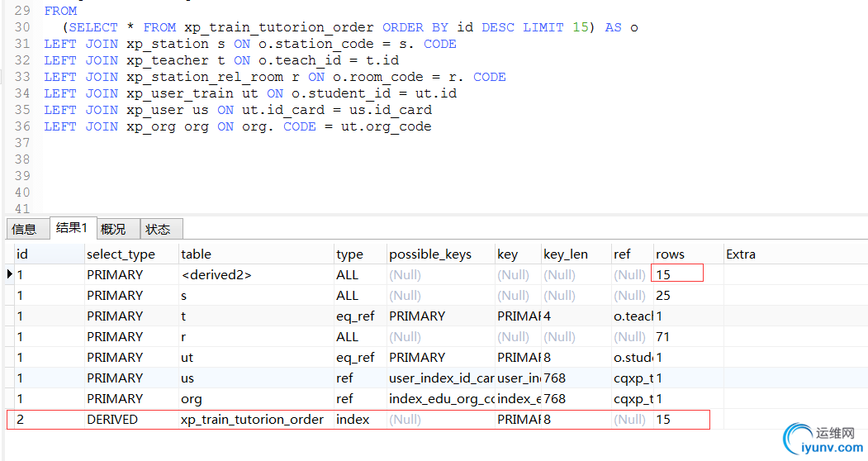The width and height of the screenshot is (868, 461).
Task: Click the rows column header
Action: click(670, 254)
